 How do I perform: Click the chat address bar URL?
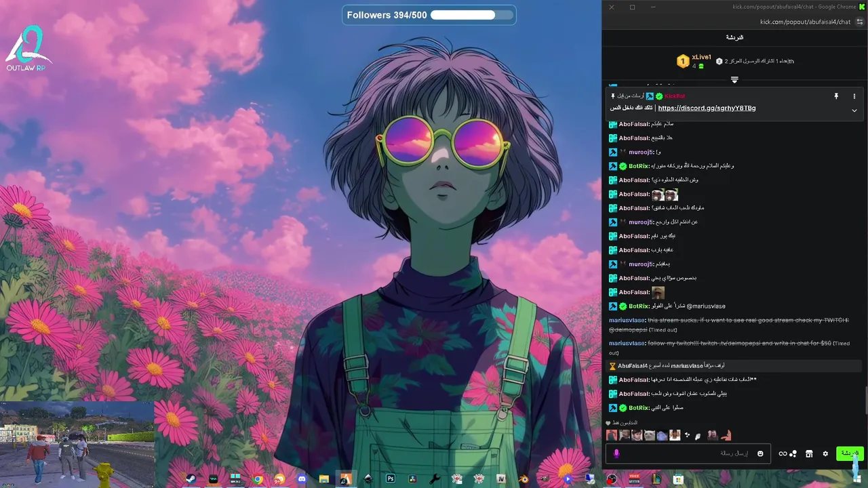(805, 22)
